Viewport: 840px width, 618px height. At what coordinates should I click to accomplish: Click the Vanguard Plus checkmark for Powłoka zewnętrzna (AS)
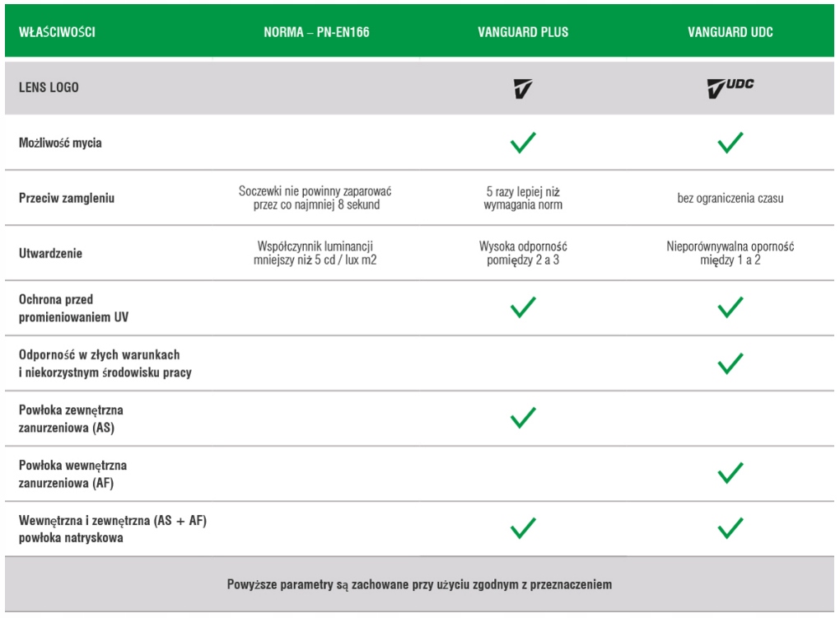[523, 418]
